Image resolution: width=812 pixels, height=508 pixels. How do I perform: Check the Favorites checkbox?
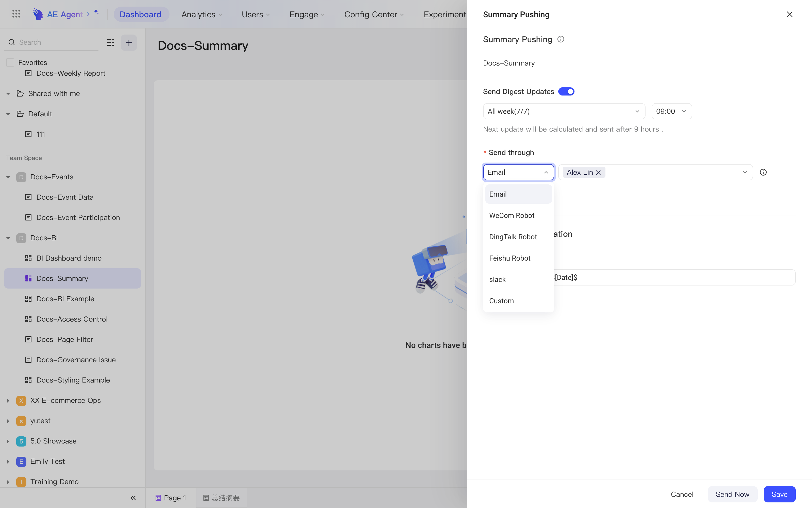[10, 62]
